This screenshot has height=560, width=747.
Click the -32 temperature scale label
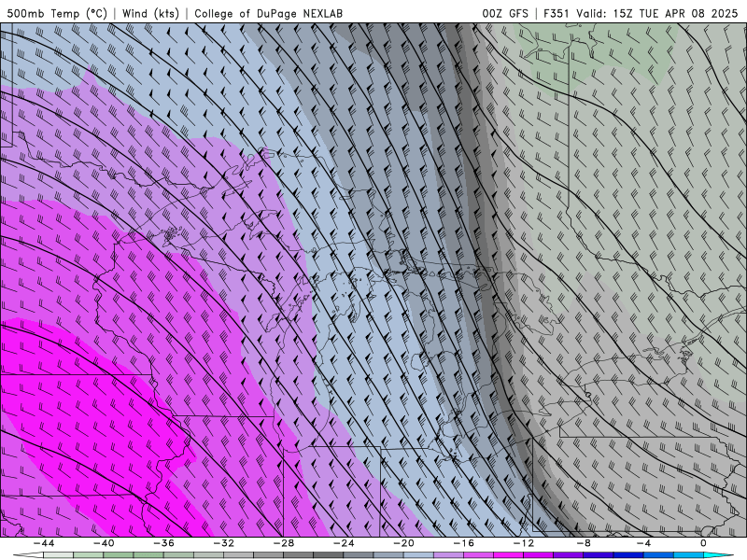point(223,543)
